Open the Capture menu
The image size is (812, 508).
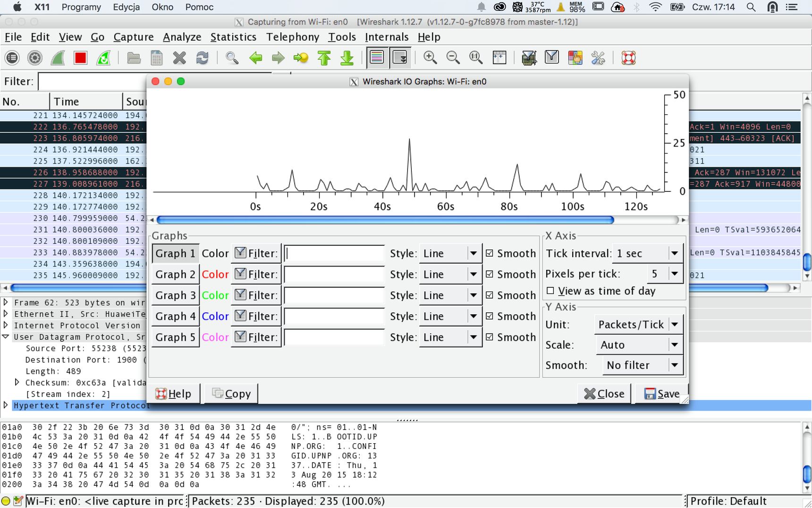coord(133,37)
